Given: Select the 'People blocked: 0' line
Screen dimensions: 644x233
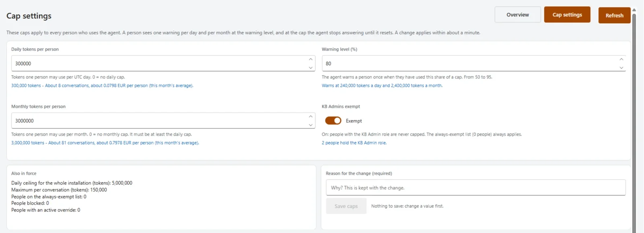Looking at the screenshot, I should 30,203.
